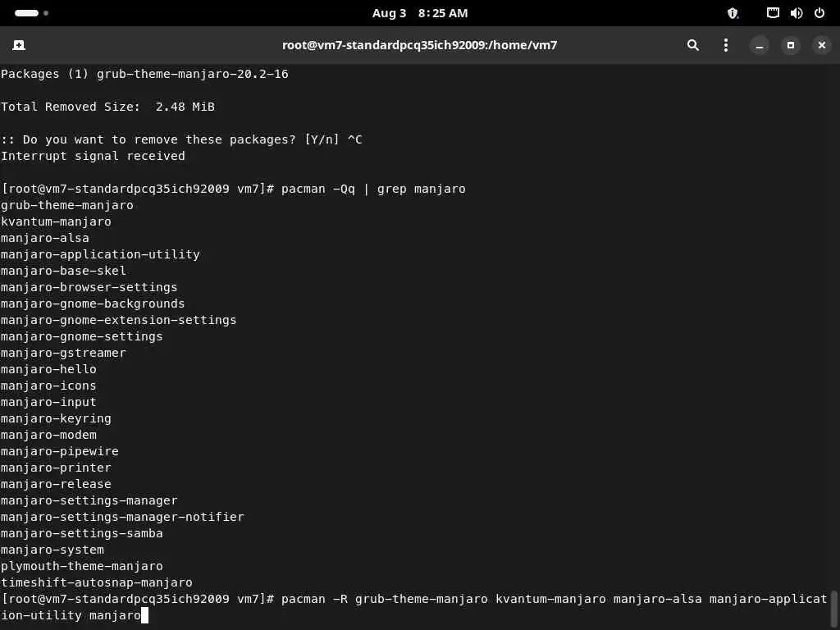Click the terminal cursor at the current command
Screen dimensions: 840x630
[144, 615]
